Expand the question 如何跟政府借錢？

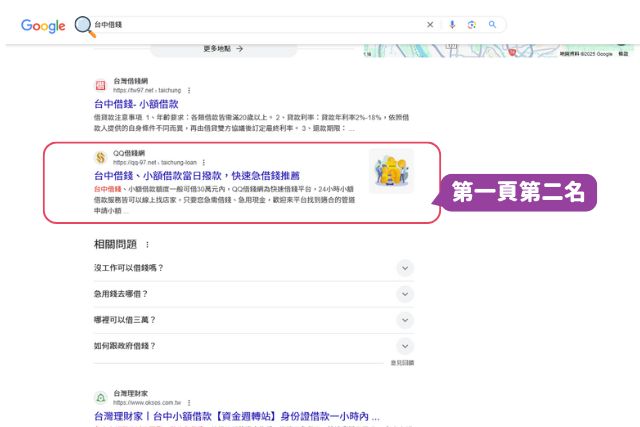(x=253, y=346)
